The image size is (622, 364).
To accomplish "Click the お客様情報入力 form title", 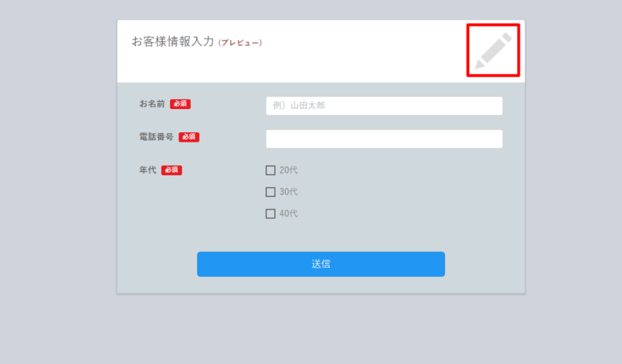I will (173, 42).
